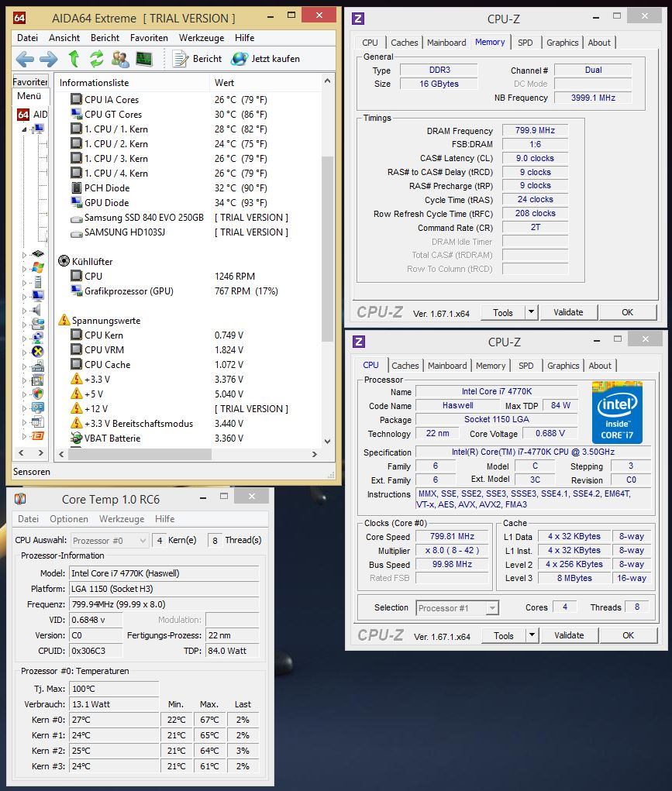This screenshot has width=672, height=791.
Task: Click the Core Temp title bar icon
Action: coord(20,500)
